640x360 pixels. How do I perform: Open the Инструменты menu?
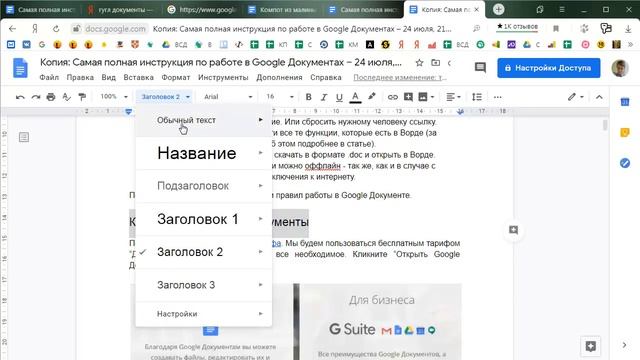tap(223, 78)
